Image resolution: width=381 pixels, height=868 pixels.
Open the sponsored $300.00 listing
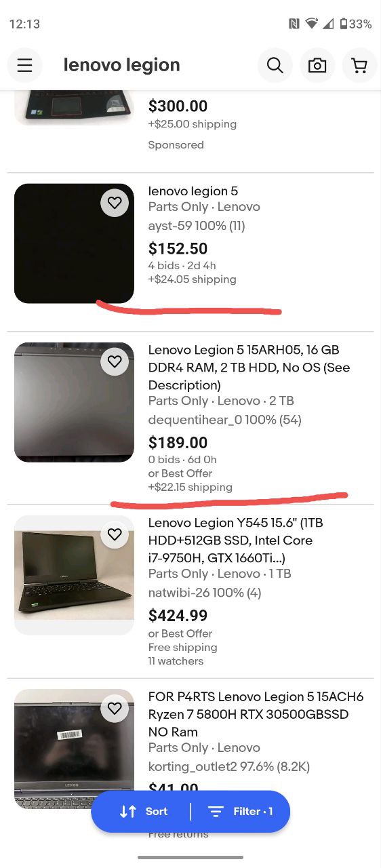point(178,106)
